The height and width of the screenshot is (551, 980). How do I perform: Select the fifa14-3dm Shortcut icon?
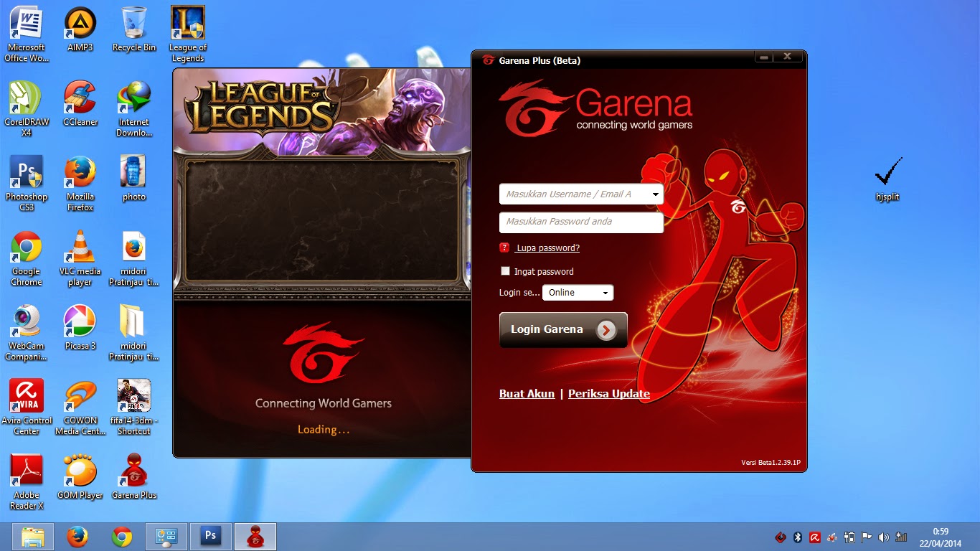tap(134, 407)
